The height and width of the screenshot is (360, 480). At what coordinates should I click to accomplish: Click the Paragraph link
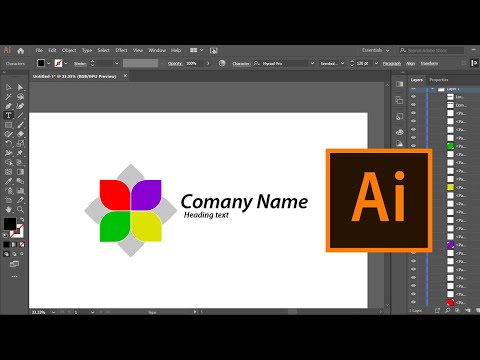[x=392, y=63]
